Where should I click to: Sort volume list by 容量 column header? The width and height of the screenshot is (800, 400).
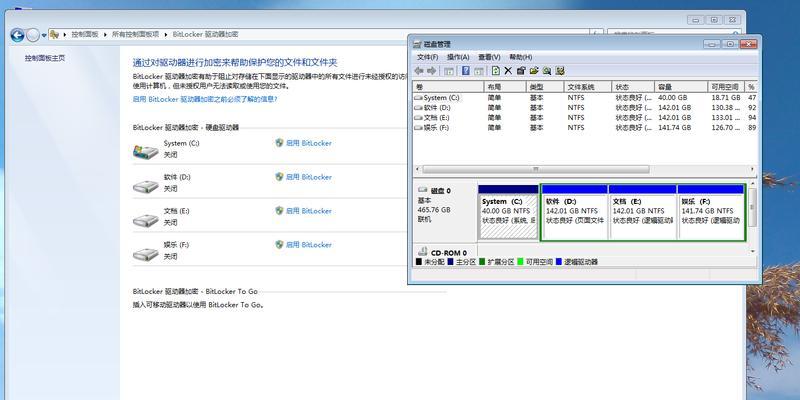click(x=681, y=87)
